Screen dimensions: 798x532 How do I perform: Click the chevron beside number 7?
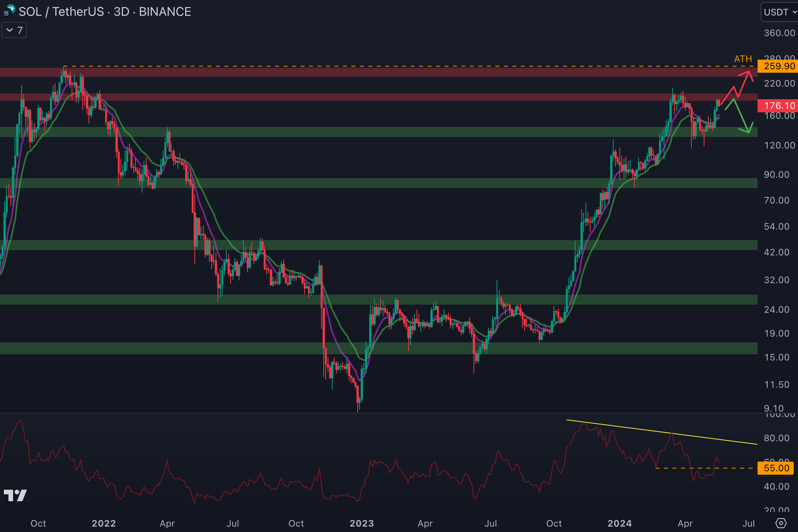(10, 30)
